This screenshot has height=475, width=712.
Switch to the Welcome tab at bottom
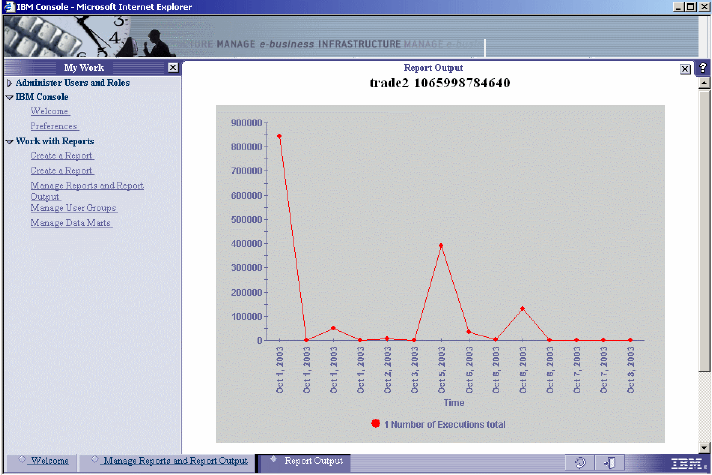[x=49, y=460]
